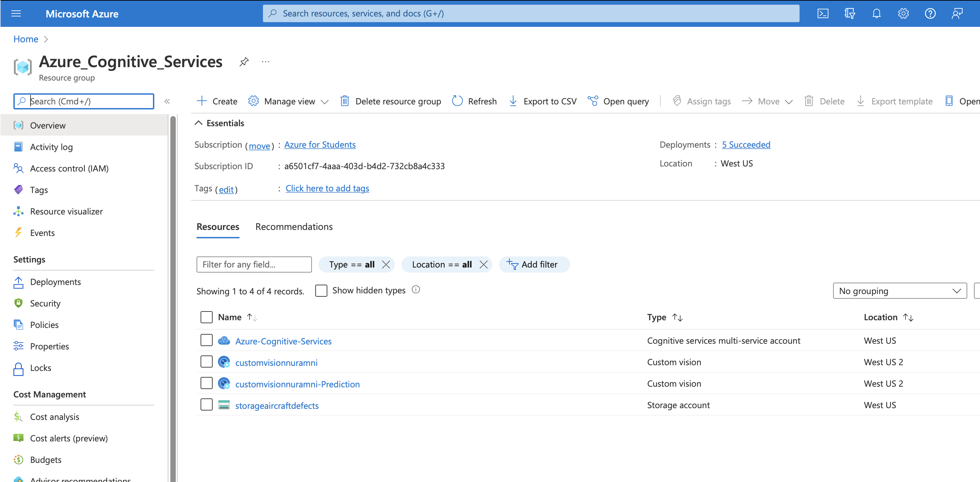Open the ellipsis more options menu
The image size is (980, 482).
coord(266,62)
